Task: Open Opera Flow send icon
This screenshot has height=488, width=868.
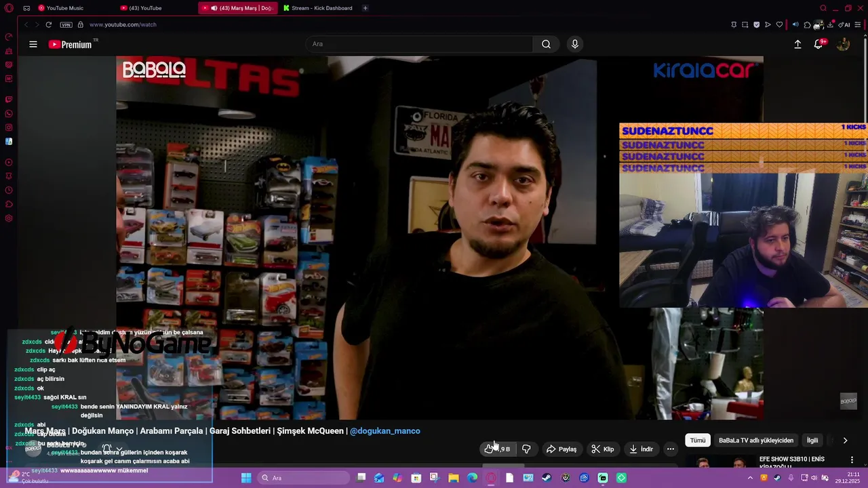Action: pos(768,24)
